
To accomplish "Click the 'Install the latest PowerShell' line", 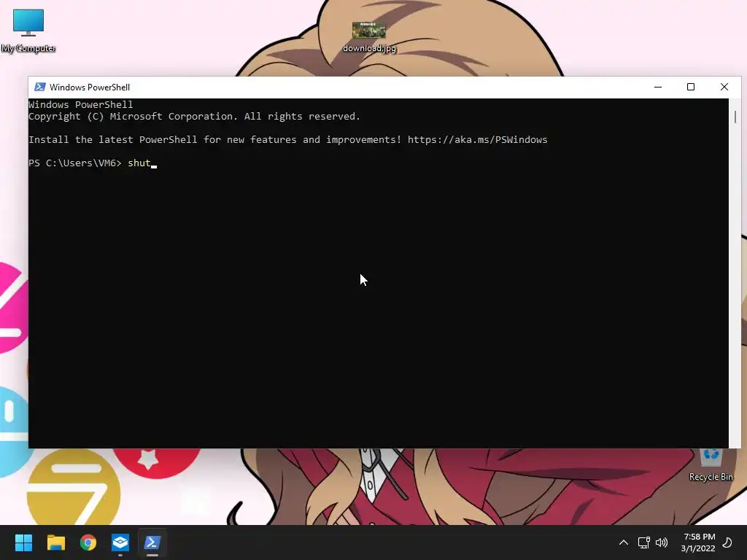I will tap(287, 139).
